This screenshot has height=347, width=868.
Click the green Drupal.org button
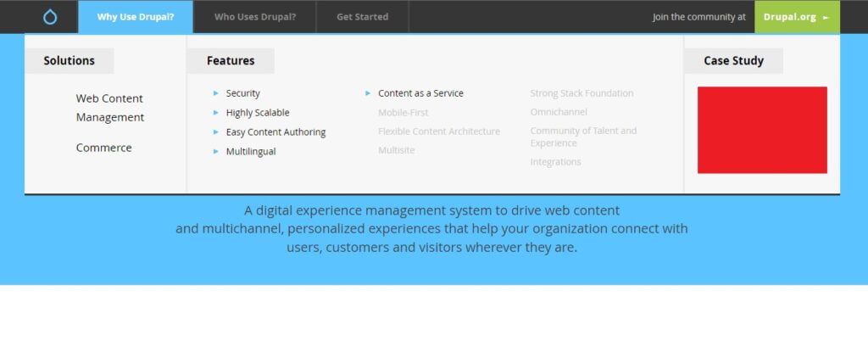click(x=797, y=17)
